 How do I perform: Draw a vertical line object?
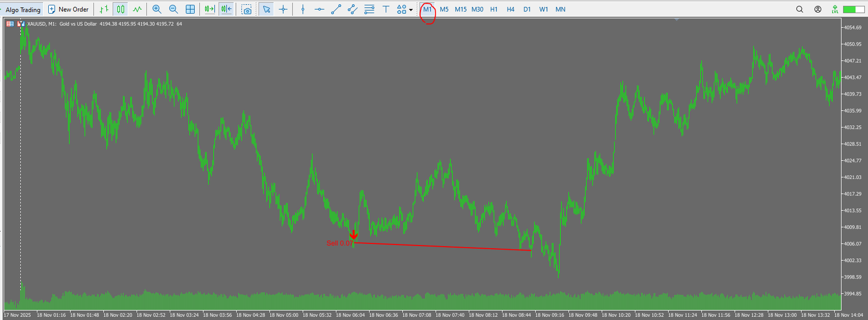tap(303, 9)
